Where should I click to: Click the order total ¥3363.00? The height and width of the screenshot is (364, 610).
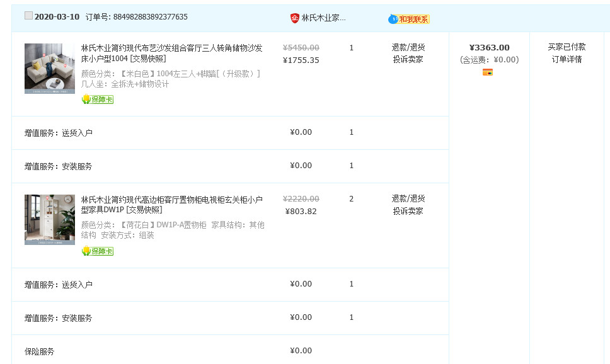tap(490, 47)
